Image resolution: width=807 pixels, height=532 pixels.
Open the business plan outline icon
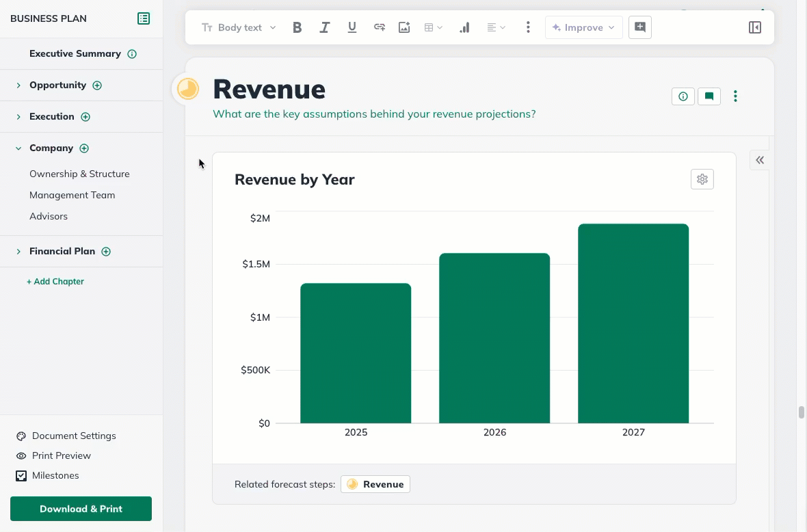(143, 18)
